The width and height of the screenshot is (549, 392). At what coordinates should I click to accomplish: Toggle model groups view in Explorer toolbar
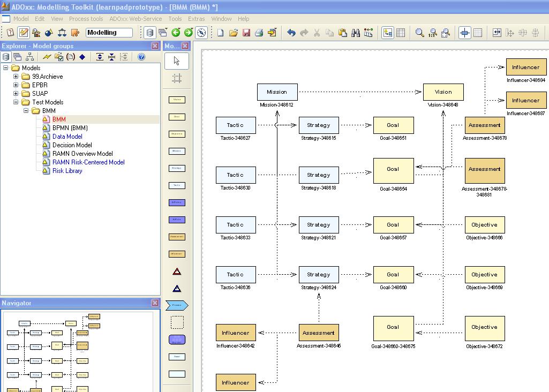click(6, 57)
